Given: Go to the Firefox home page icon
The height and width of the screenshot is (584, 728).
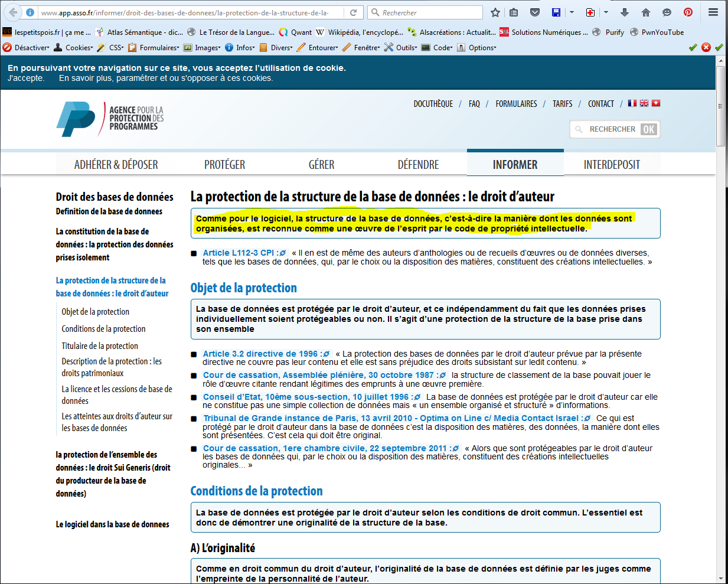Looking at the screenshot, I should [x=646, y=12].
